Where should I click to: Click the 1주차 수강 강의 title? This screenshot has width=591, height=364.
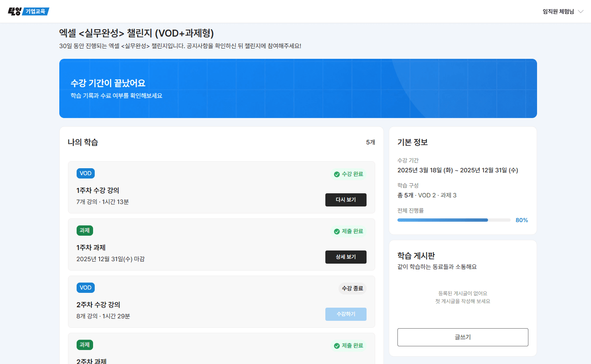98,190
